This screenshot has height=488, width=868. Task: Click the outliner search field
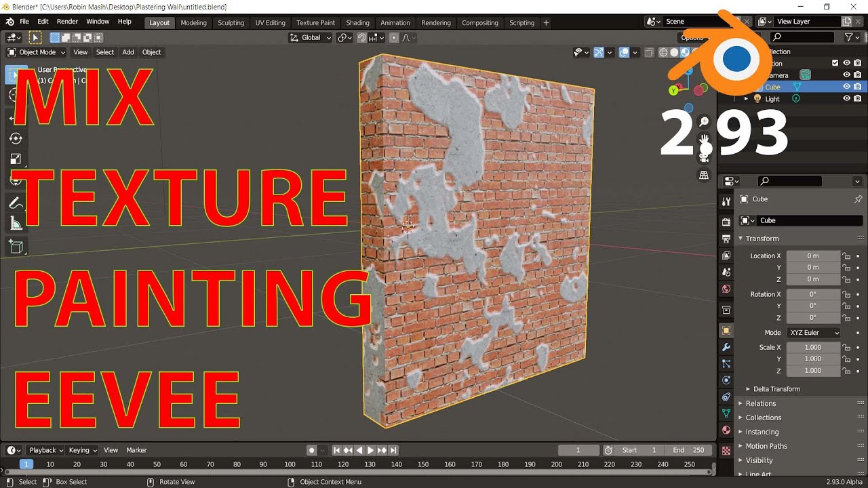click(x=804, y=37)
